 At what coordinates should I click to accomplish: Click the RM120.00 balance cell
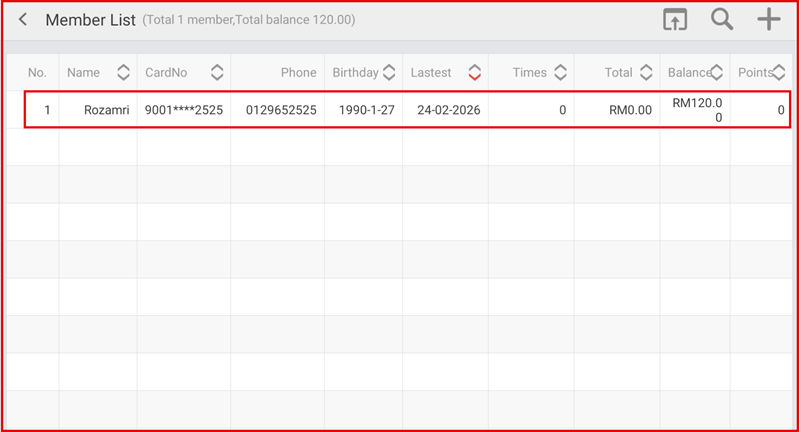click(x=697, y=110)
